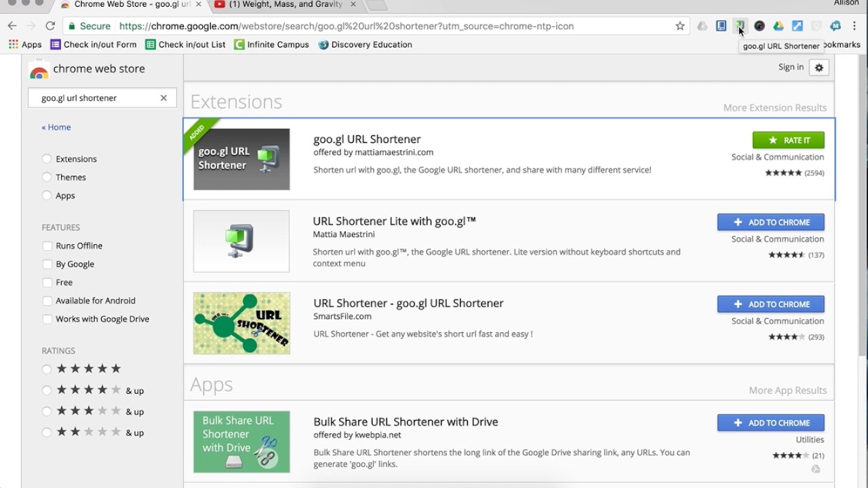Go to the « Home link
Image resolution: width=868 pixels, height=488 pixels.
[x=56, y=127]
